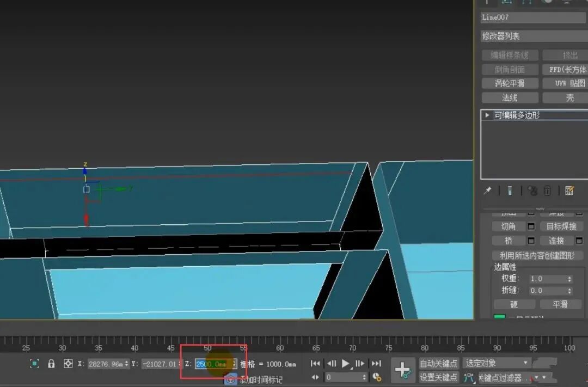Toggle Absolute/Offset transform mode icon
Screen dimensions: 588x387
coord(68,364)
